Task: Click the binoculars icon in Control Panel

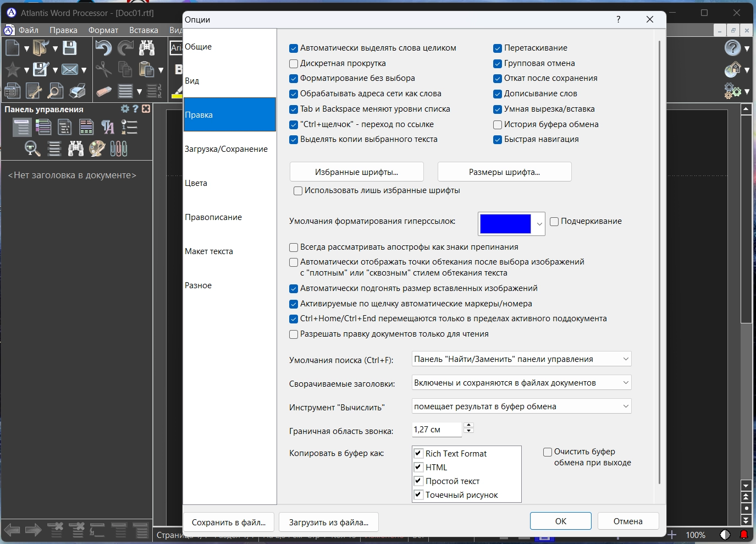Action: coord(76,149)
